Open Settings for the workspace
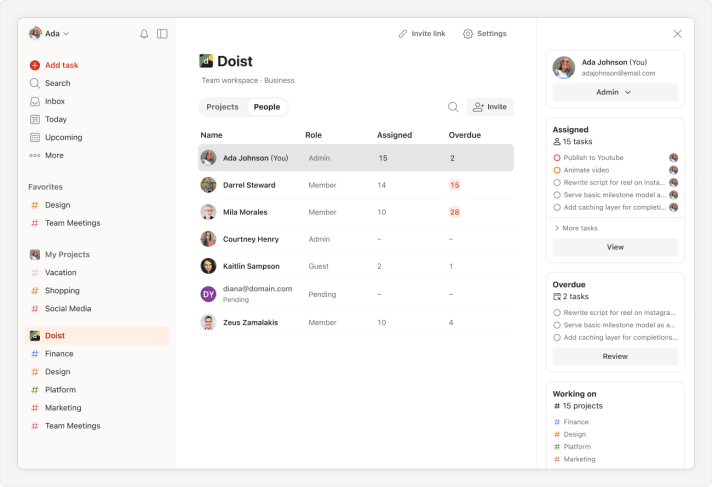 point(485,34)
